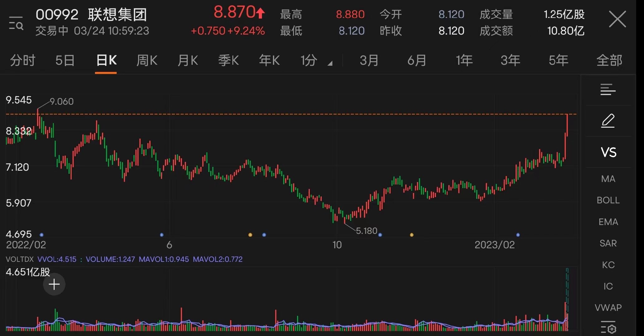Tap the plus button on volume panel
Screen dimensions: 644x336
54,284
